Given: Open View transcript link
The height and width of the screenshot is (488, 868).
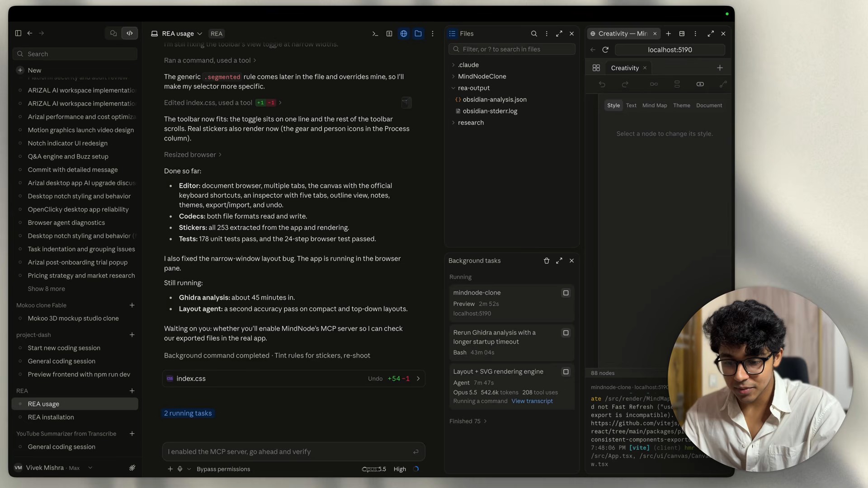Looking at the screenshot, I should tap(532, 401).
